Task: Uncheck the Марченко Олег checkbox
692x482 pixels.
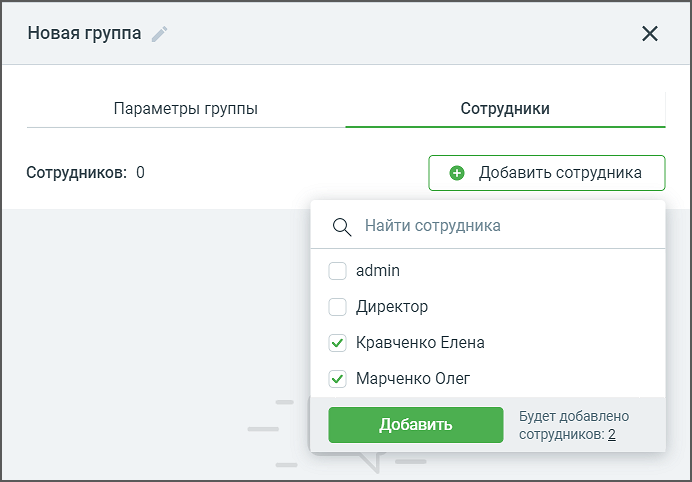Action: coord(337,379)
